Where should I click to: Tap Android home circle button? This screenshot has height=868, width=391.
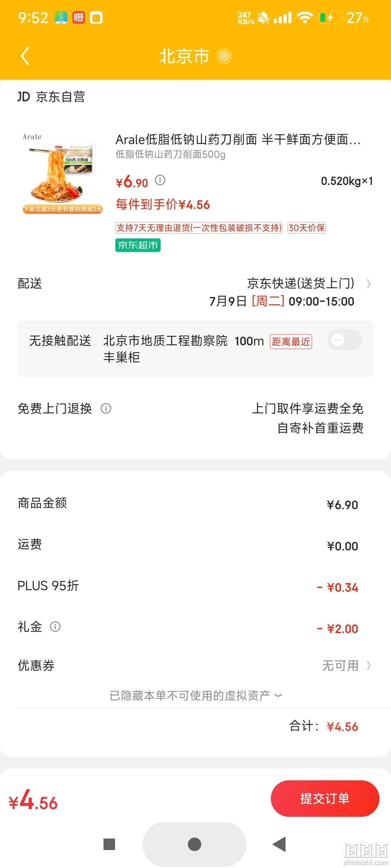coord(194,844)
